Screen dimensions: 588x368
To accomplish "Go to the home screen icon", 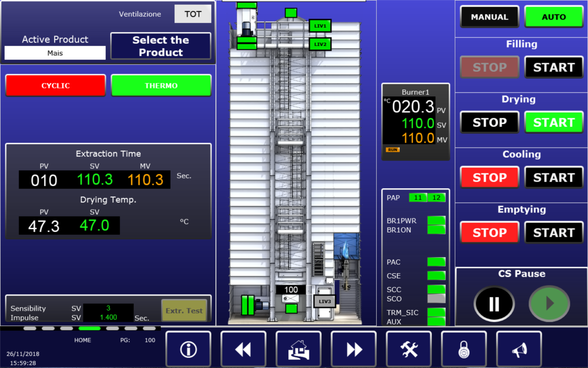I will pos(298,349).
